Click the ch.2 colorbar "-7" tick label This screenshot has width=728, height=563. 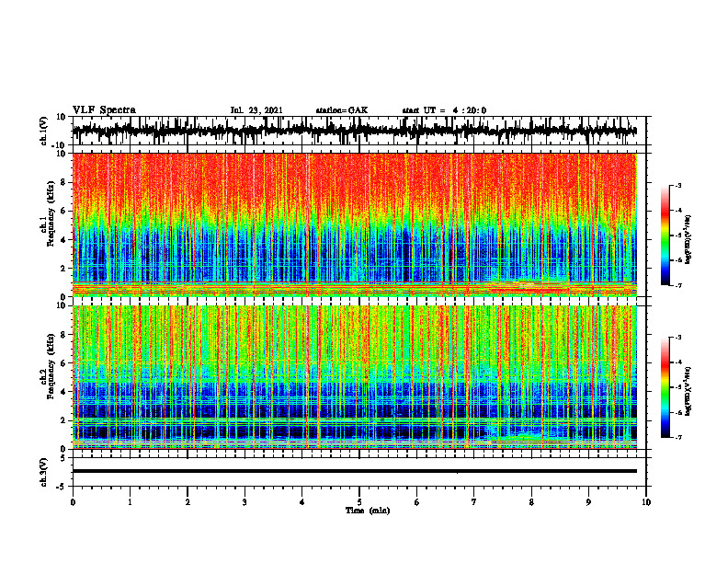coord(678,437)
